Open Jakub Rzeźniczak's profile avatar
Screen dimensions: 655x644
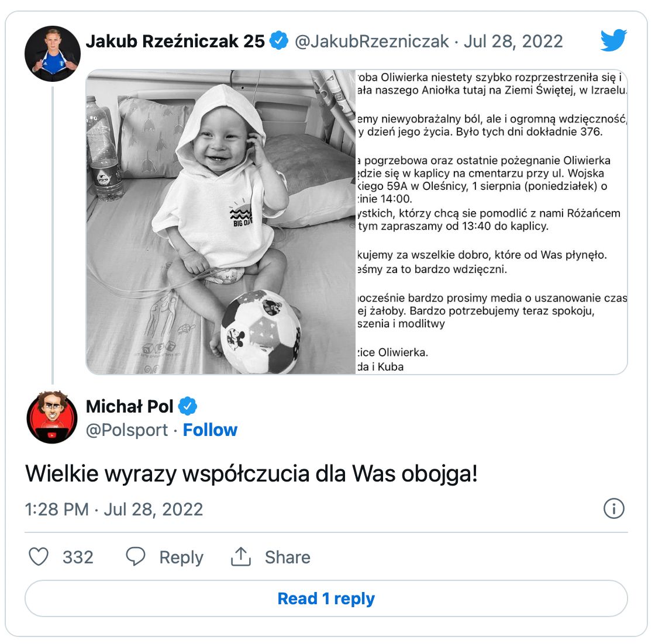pyautogui.click(x=52, y=53)
